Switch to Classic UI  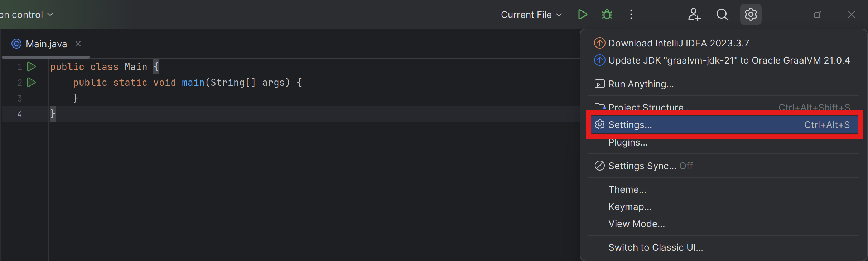coord(655,247)
